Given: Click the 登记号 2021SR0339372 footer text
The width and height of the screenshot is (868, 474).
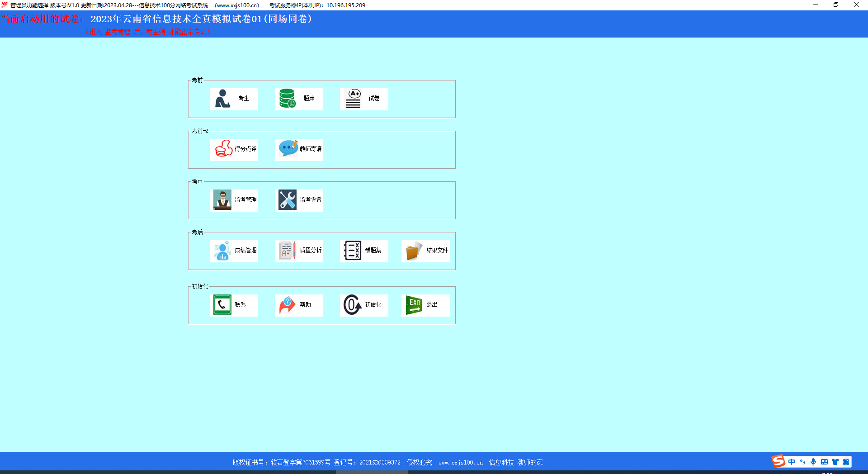Looking at the screenshot, I should pos(367,462).
